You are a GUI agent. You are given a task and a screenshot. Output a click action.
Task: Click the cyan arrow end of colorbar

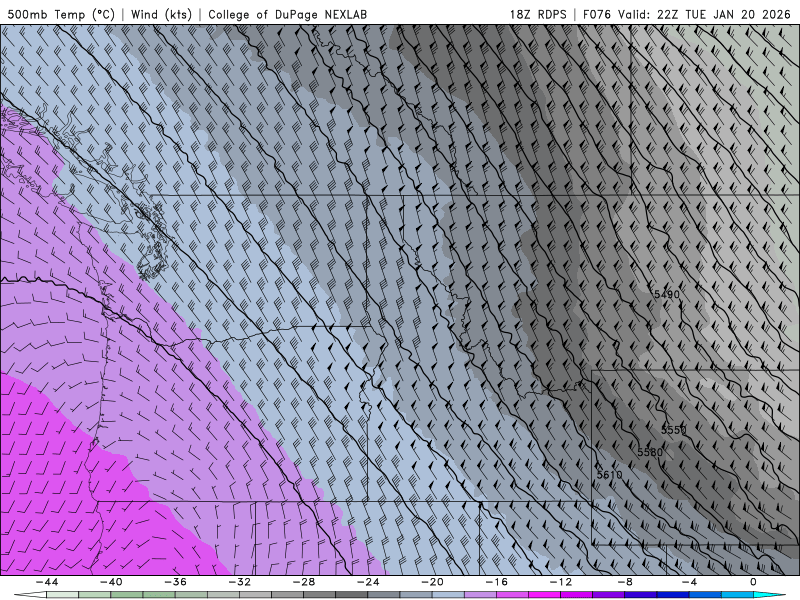(770, 595)
